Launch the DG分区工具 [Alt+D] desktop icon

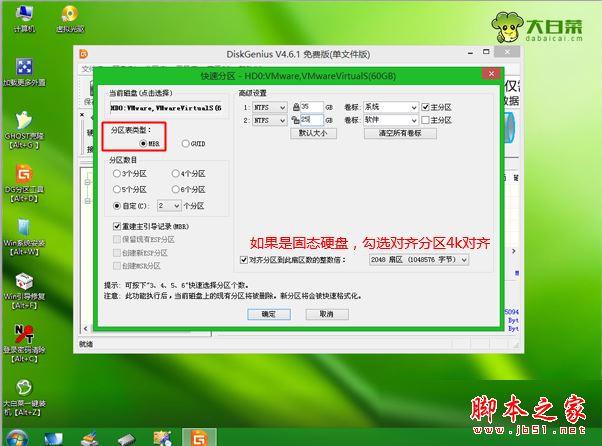pos(24,183)
